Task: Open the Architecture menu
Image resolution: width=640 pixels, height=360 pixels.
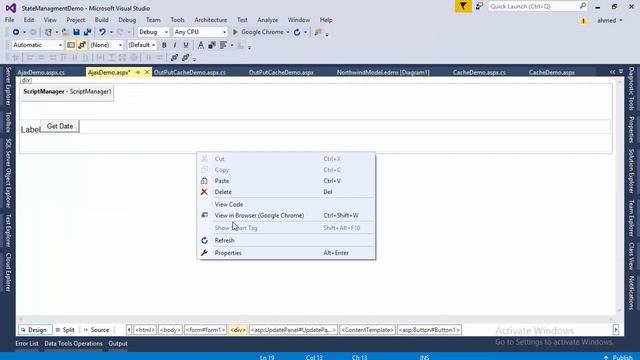Action: pyautogui.click(x=211, y=20)
